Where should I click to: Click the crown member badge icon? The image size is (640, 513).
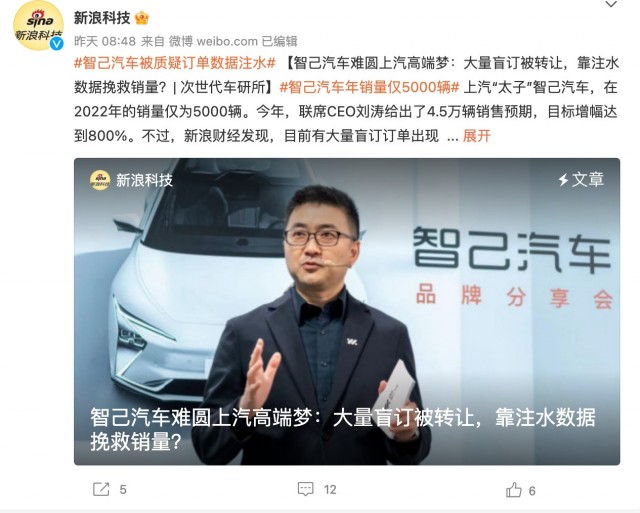click(x=142, y=18)
